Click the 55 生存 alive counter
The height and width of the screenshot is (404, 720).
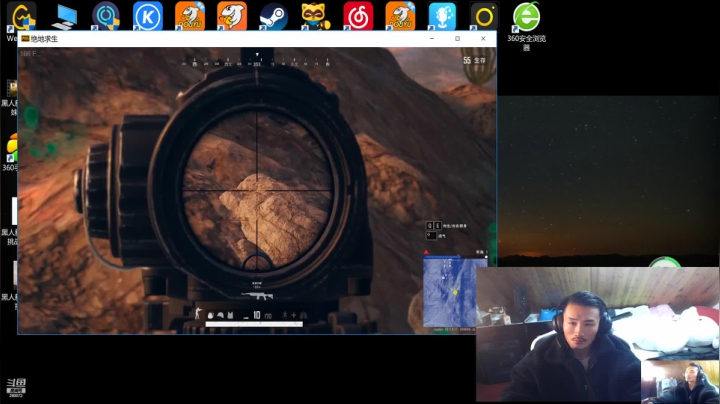474,61
